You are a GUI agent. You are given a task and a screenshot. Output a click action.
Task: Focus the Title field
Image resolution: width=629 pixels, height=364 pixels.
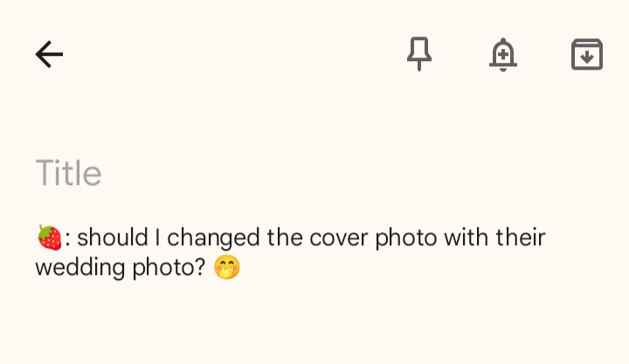70,174
